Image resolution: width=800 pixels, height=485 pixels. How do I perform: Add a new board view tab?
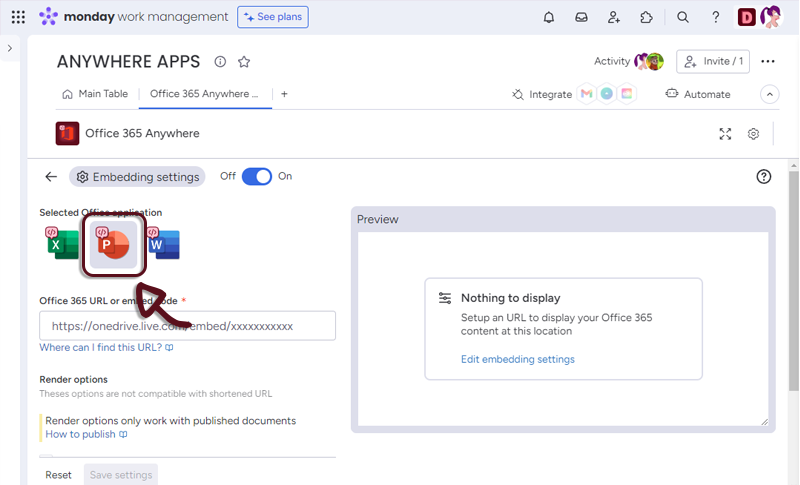pos(284,94)
